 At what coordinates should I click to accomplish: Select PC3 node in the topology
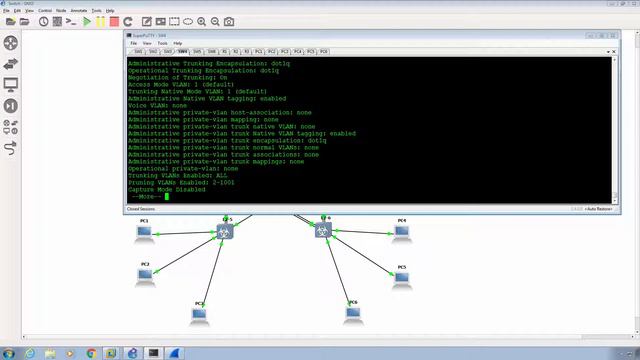point(199,316)
